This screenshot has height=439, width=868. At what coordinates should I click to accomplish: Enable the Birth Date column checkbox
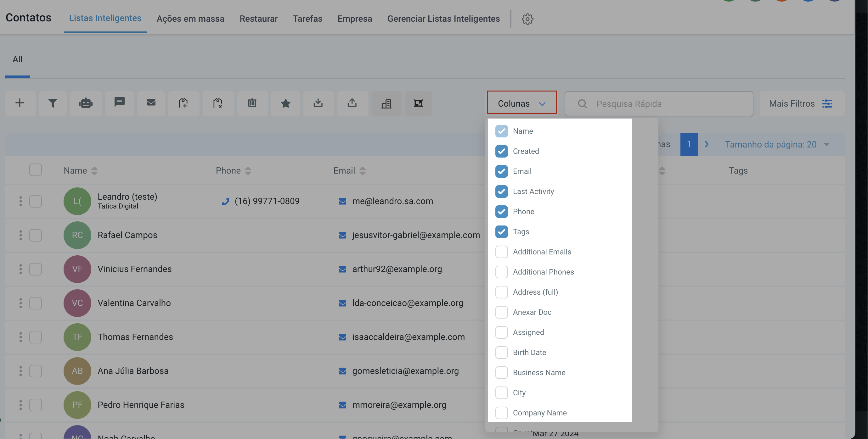[x=501, y=353]
